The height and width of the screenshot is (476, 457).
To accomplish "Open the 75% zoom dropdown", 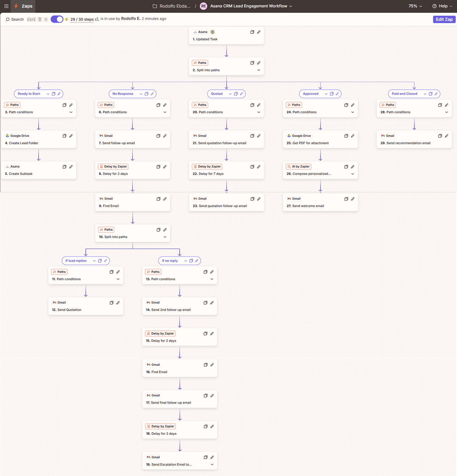I will [415, 6].
